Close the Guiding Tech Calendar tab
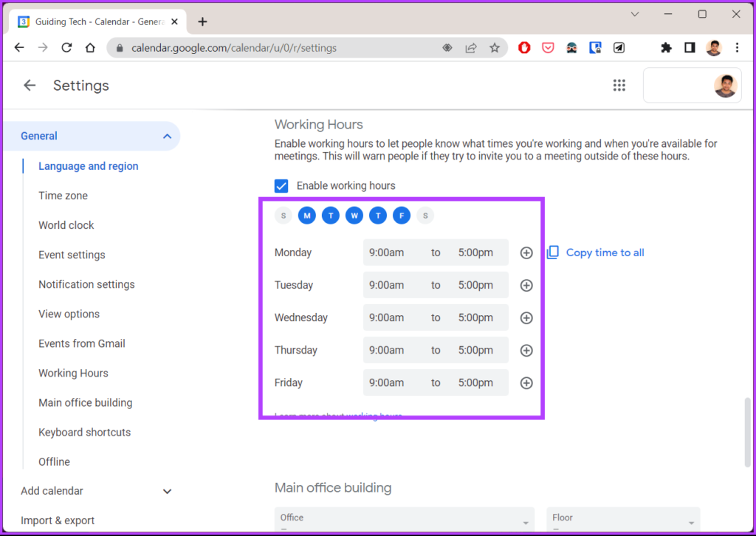Image resolution: width=756 pixels, height=536 pixels. pos(174,21)
